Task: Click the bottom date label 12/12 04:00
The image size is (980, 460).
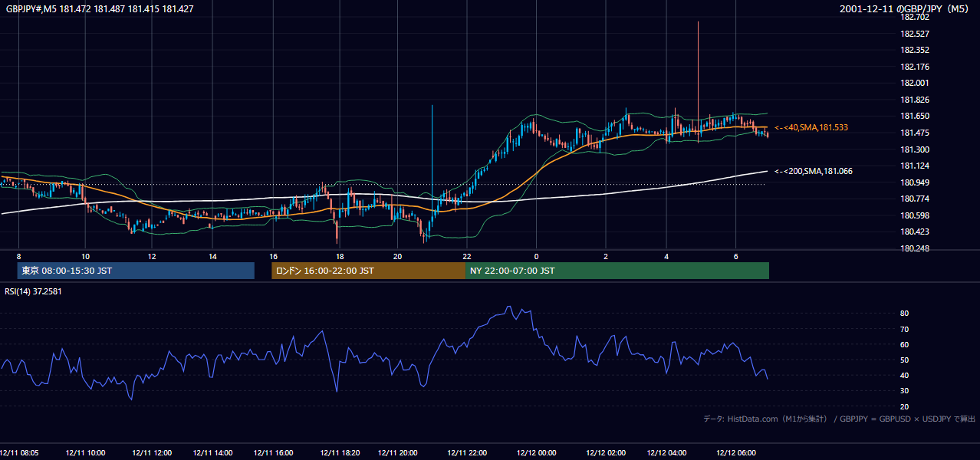Action: point(666,453)
